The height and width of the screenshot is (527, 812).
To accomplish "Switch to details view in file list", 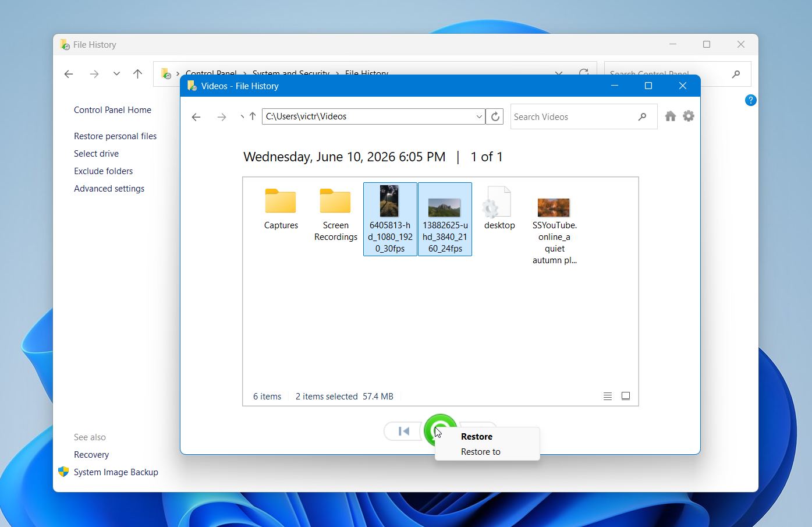I will coord(608,396).
